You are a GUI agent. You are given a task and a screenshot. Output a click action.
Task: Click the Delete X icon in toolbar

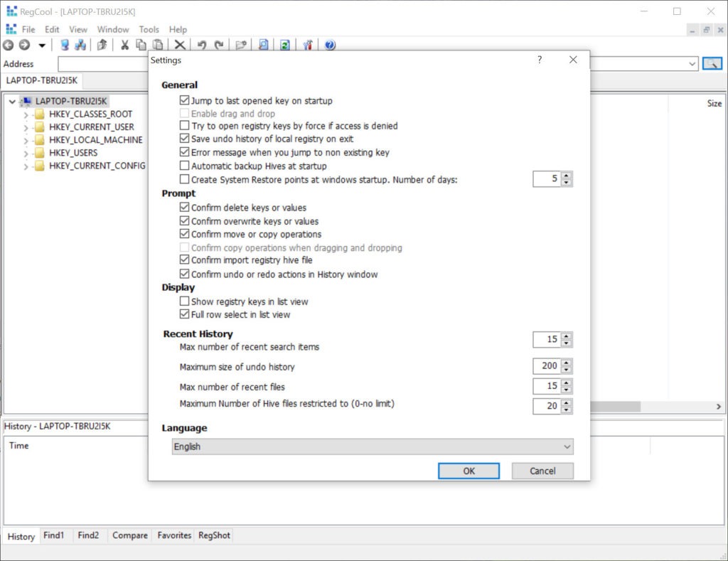(x=180, y=45)
